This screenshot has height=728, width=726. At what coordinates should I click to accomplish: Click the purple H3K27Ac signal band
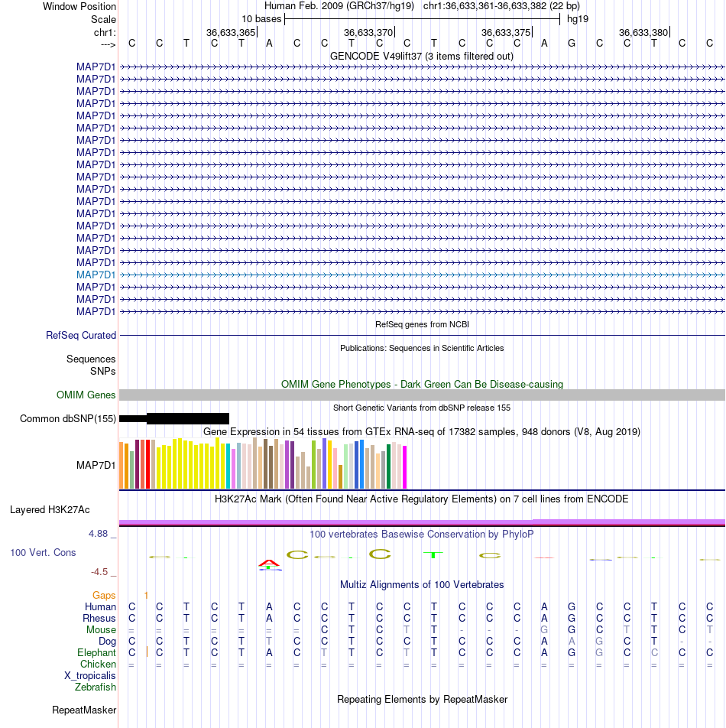(x=422, y=522)
